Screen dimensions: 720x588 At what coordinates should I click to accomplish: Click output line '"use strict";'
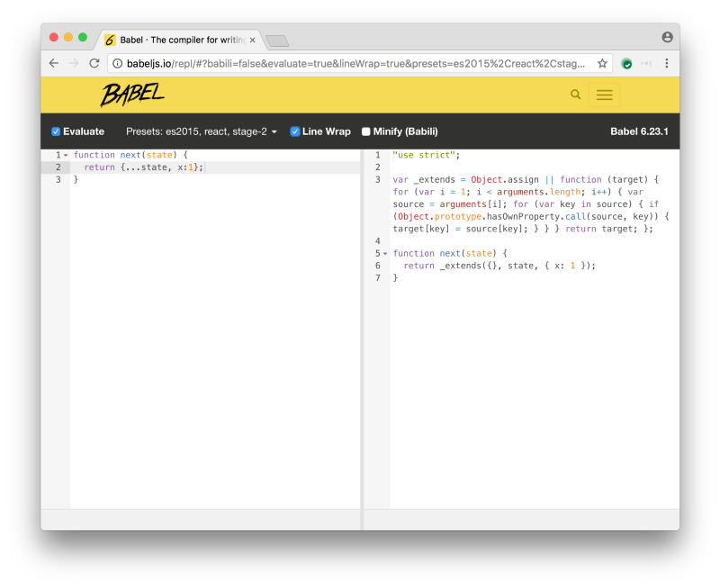click(x=426, y=155)
